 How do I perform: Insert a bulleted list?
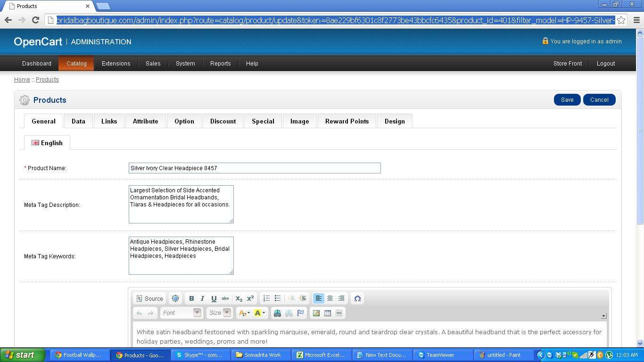(x=278, y=298)
